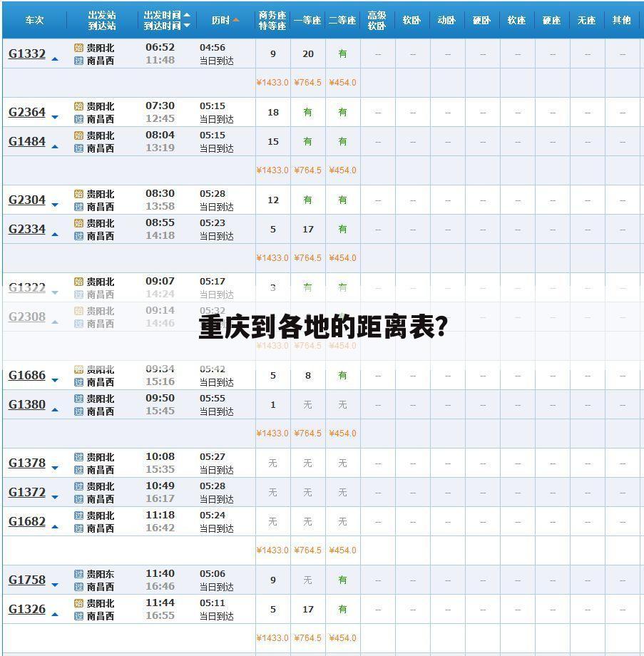This screenshot has width=644, height=656.
Task: Open train G1380 details link
Action: point(27,404)
